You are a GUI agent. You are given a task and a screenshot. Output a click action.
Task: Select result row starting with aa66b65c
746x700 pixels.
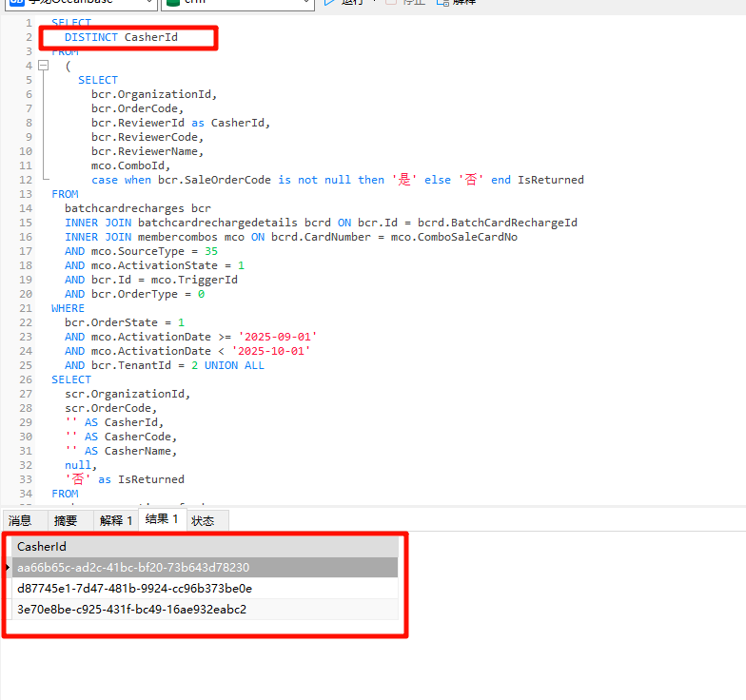point(132,568)
